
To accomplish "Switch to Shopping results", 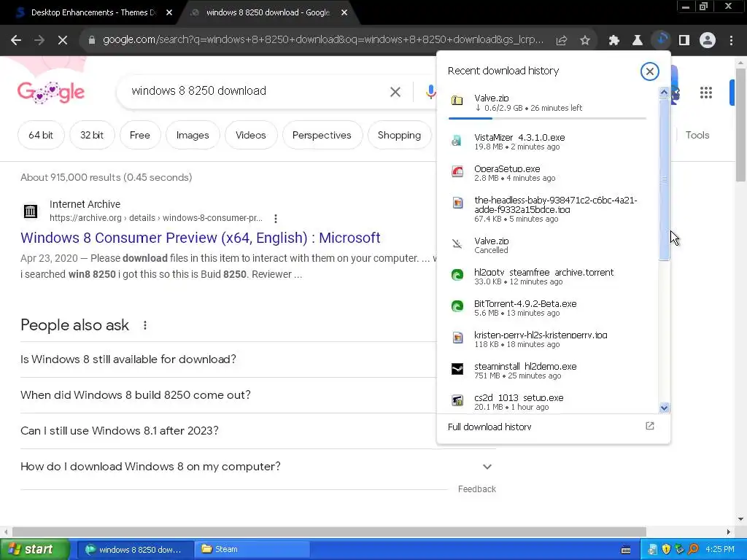I will point(399,135).
